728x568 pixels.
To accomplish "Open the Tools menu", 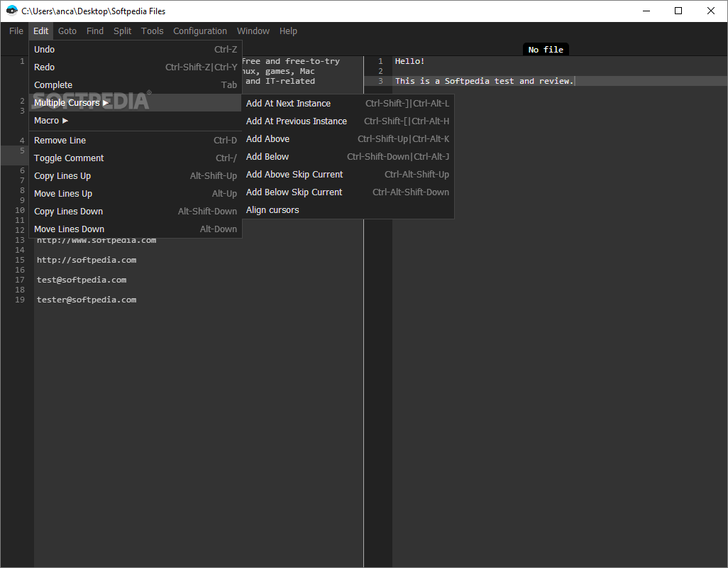I will coord(153,31).
